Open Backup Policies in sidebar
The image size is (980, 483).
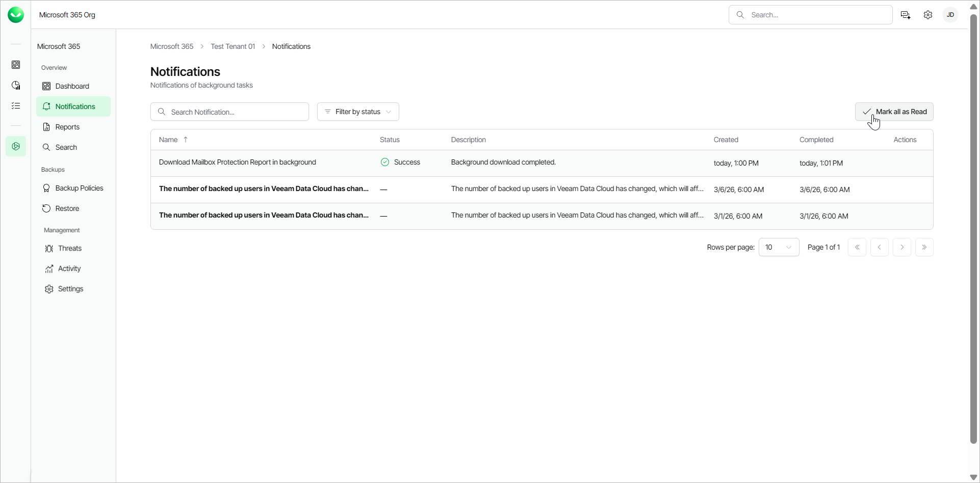79,188
